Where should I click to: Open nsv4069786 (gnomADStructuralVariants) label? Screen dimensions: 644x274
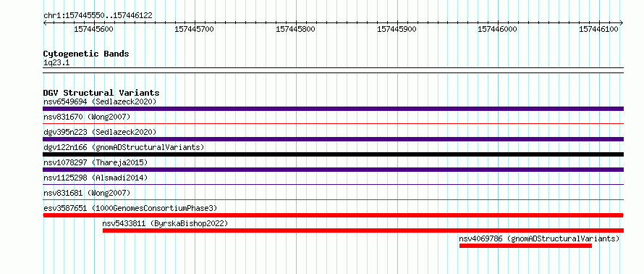tap(539, 238)
